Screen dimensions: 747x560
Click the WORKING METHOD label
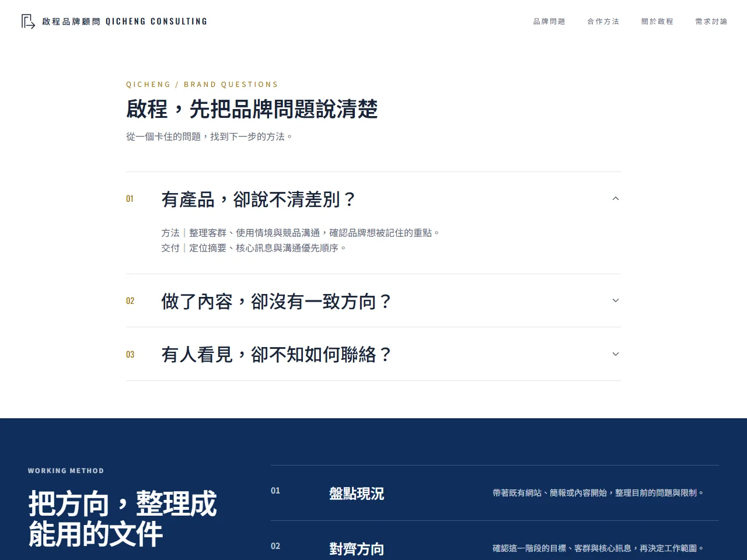[66, 471]
